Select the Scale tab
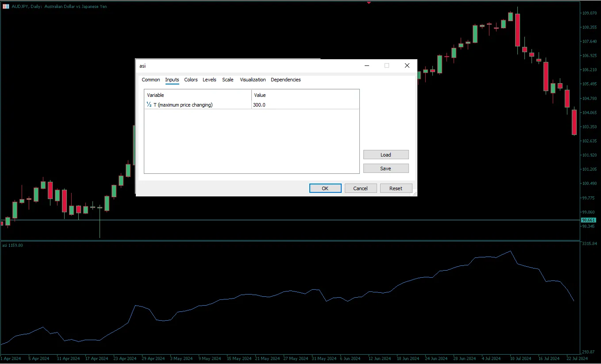601x364 pixels. (x=227, y=80)
